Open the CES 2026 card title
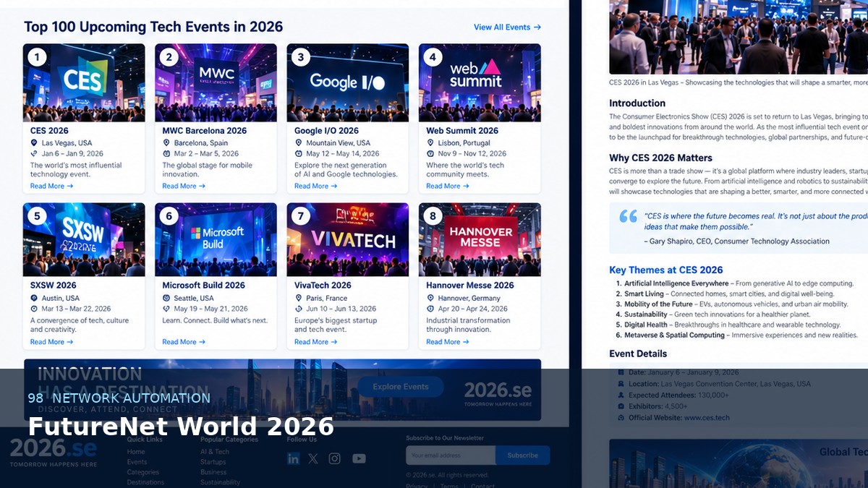This screenshot has width=868, height=488. (x=49, y=131)
